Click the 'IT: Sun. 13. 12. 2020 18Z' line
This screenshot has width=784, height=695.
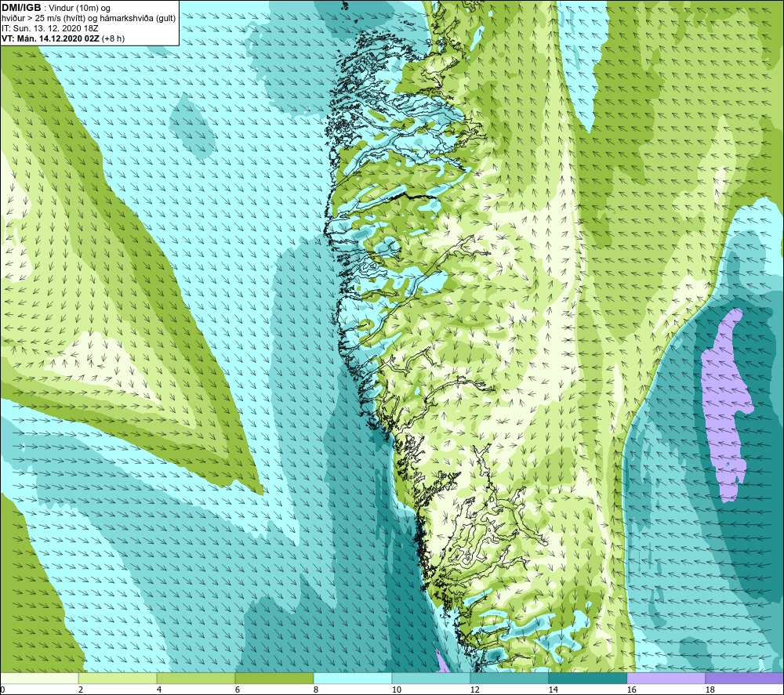[50, 28]
